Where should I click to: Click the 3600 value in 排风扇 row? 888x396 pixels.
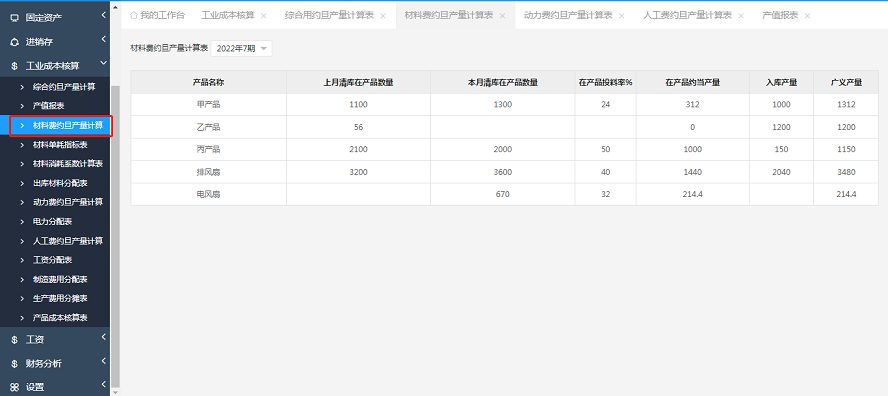pyautogui.click(x=503, y=172)
